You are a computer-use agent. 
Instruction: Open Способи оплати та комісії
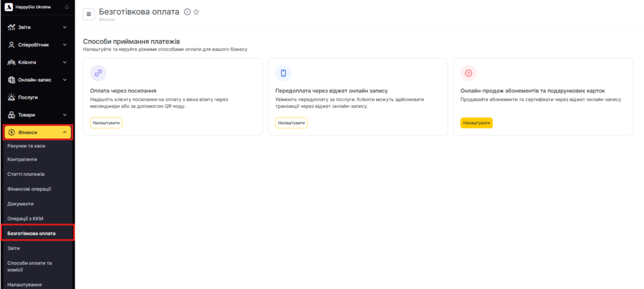tap(30, 266)
